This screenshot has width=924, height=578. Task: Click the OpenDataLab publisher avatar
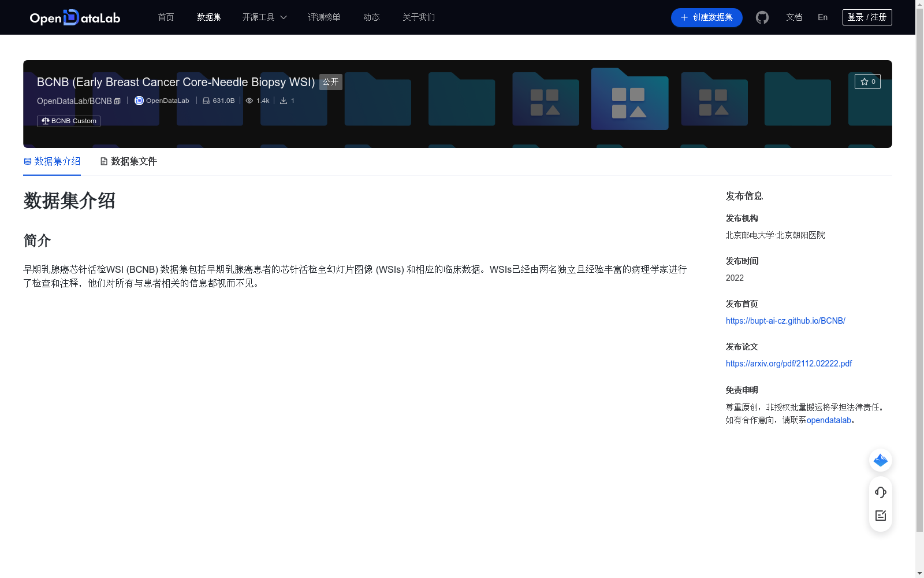(x=139, y=101)
